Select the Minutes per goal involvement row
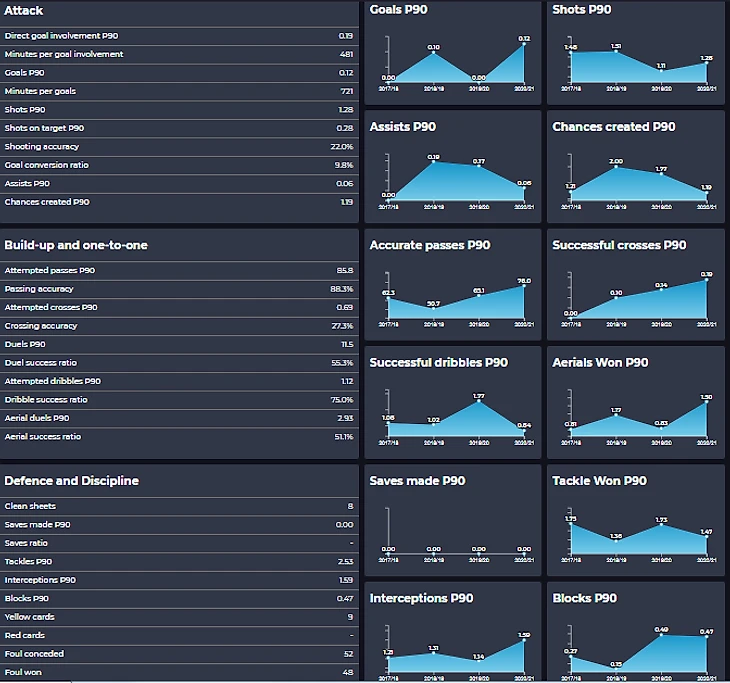The image size is (730, 683). coord(178,54)
